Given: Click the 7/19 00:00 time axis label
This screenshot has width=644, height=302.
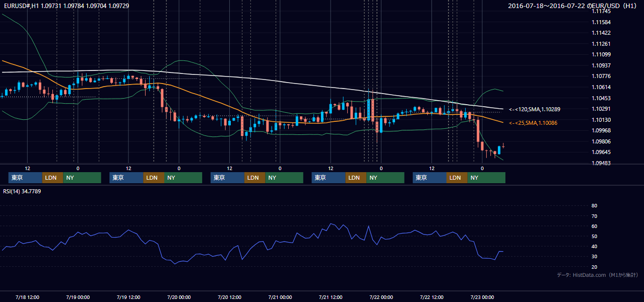Looking at the screenshot, I should (78, 297).
